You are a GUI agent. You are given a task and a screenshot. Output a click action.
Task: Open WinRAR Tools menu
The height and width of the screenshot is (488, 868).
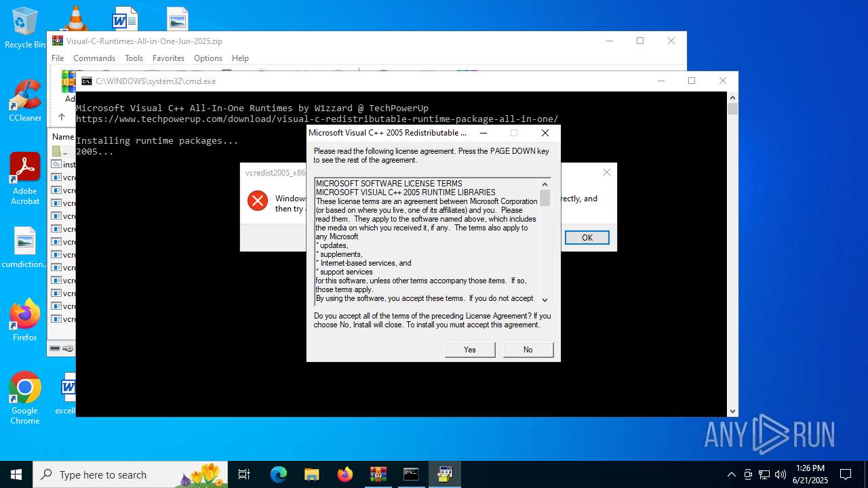pyautogui.click(x=134, y=58)
